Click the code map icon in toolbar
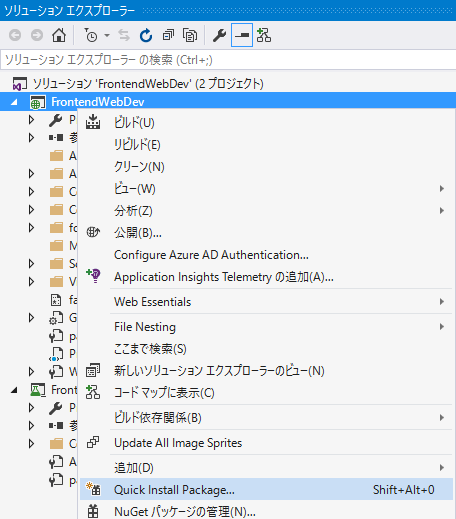The height and width of the screenshot is (519, 456). (x=264, y=35)
